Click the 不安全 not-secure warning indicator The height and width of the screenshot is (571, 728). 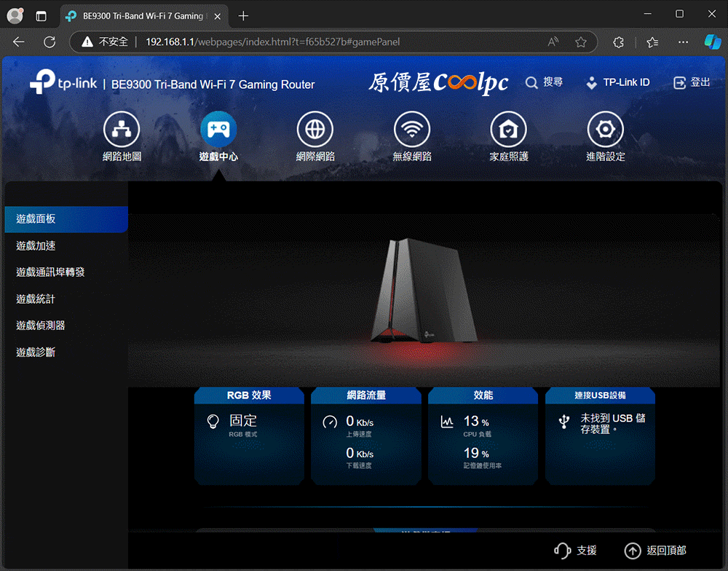coord(105,42)
